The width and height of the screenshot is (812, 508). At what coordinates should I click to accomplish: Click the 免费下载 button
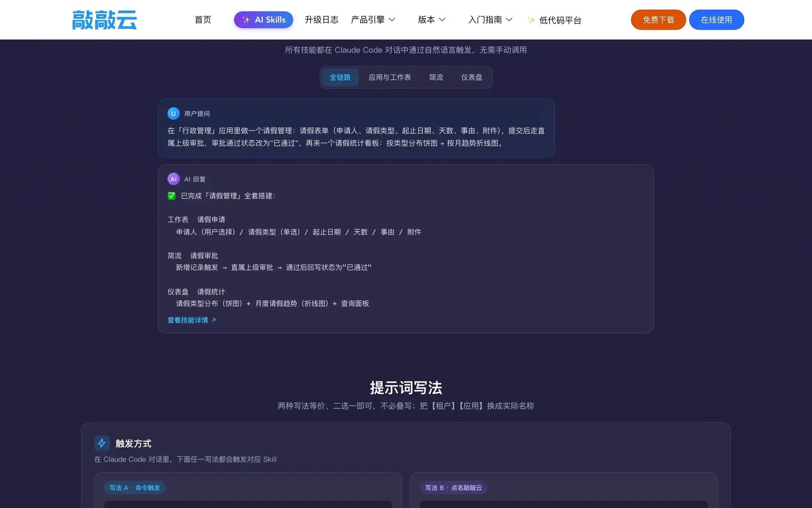point(658,20)
